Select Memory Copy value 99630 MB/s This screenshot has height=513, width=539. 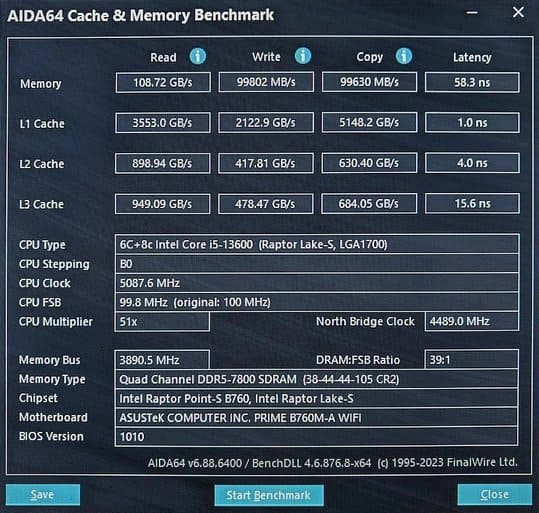click(x=369, y=82)
